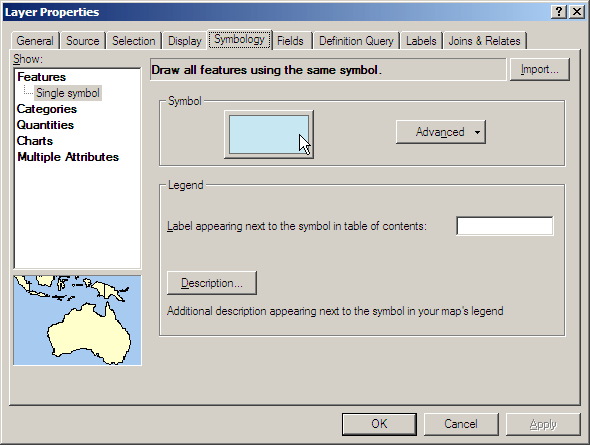Go to the Joins & Relates tab

pyautogui.click(x=484, y=41)
